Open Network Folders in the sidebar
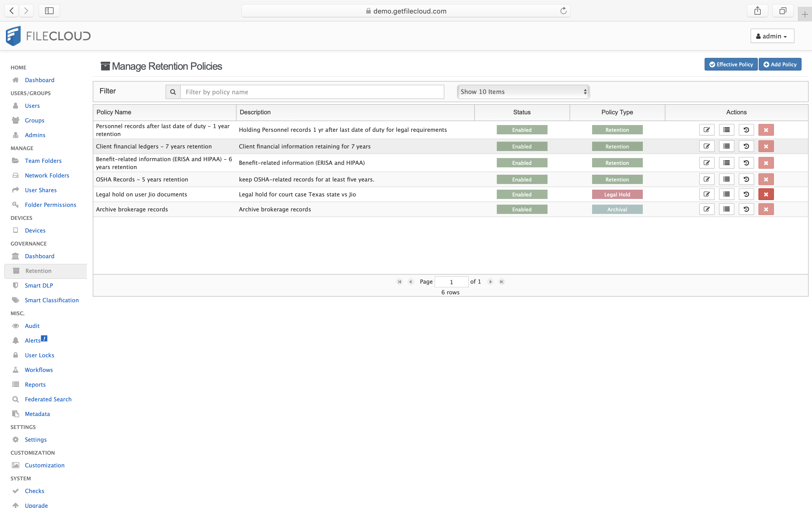 point(47,175)
